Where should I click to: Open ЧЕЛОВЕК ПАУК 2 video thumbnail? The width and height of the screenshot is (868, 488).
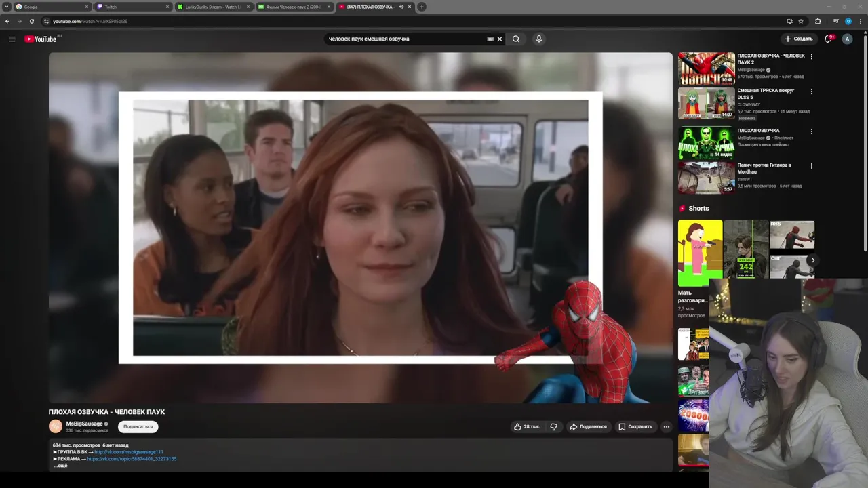pyautogui.click(x=707, y=68)
